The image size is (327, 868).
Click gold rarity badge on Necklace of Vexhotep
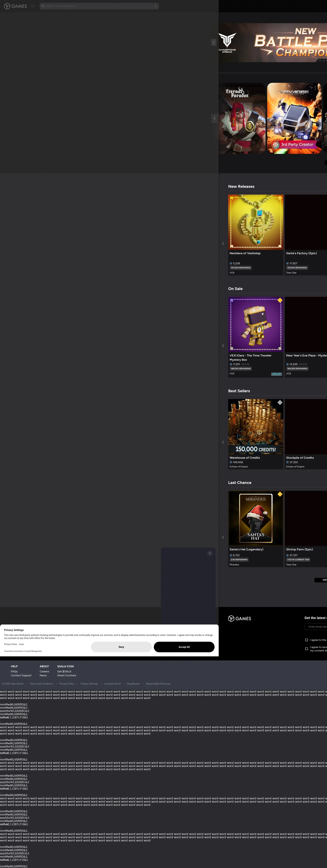click(x=280, y=198)
